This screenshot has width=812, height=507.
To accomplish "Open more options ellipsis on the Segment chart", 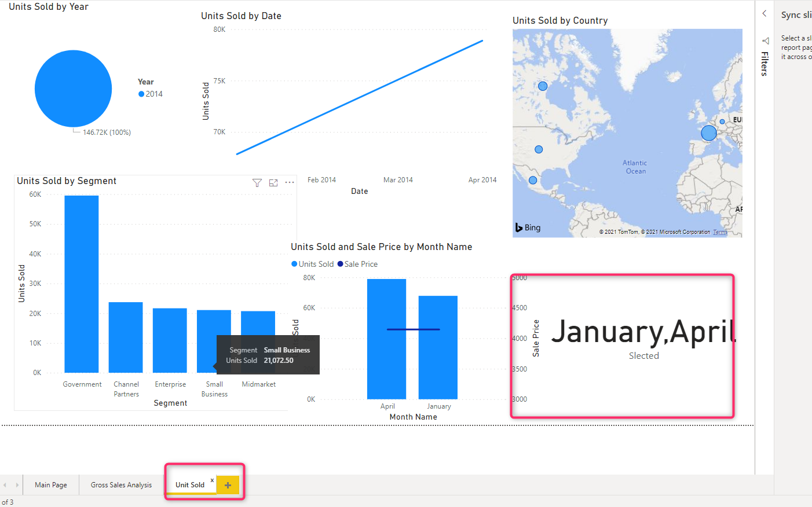I will [x=290, y=183].
